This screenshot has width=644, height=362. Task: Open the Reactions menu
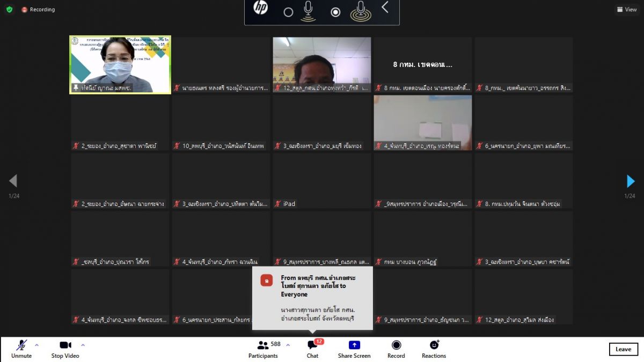point(434,349)
